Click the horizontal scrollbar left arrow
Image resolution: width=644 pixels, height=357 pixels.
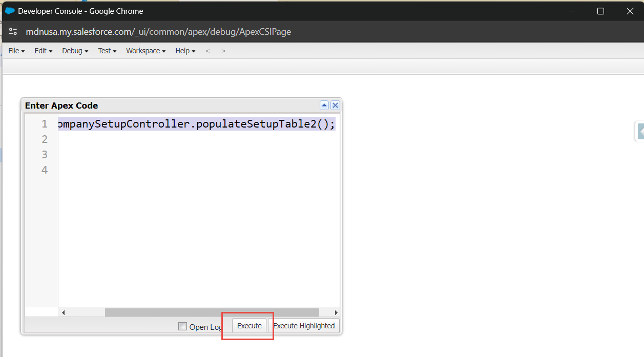pos(64,312)
